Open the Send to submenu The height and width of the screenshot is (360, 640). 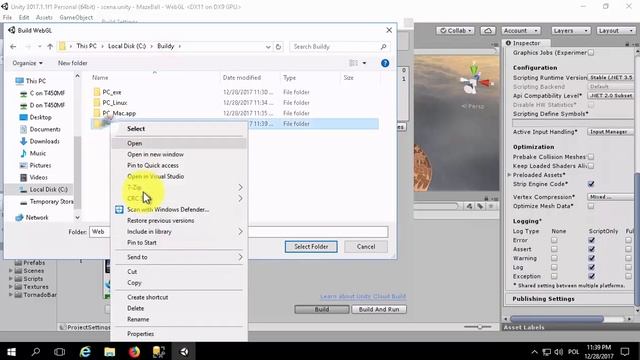(179, 257)
